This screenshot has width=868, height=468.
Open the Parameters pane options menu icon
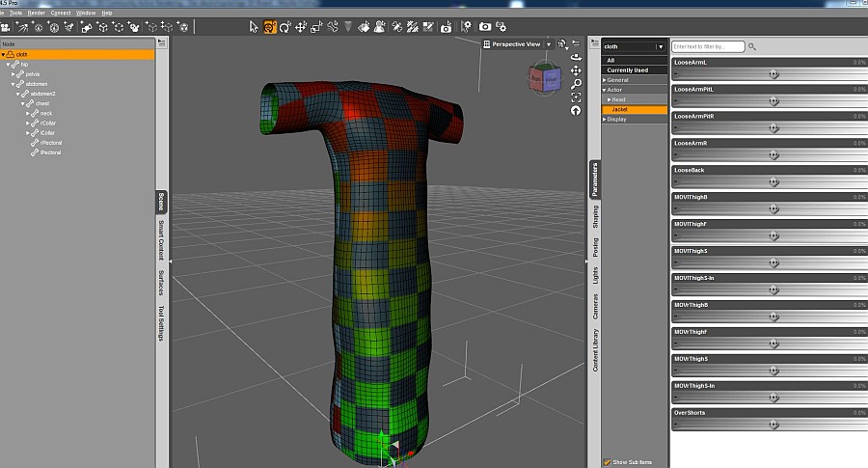pyautogui.click(x=594, y=42)
